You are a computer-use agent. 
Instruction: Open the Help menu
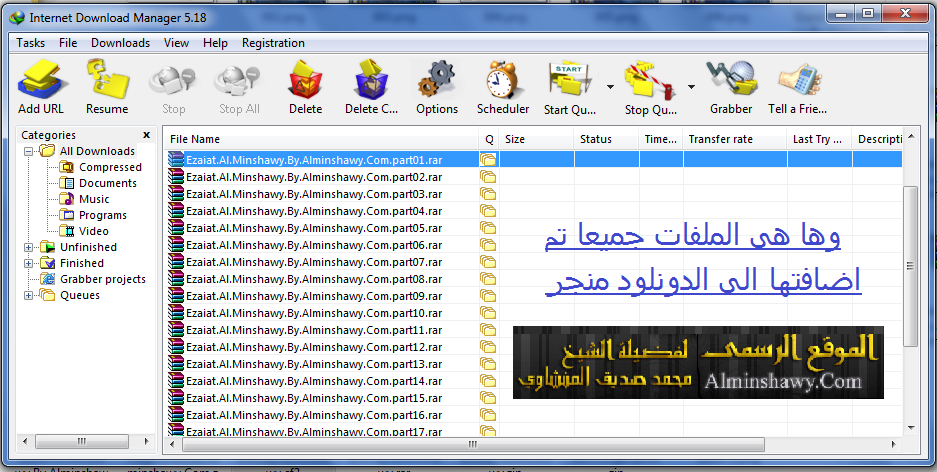coord(215,43)
